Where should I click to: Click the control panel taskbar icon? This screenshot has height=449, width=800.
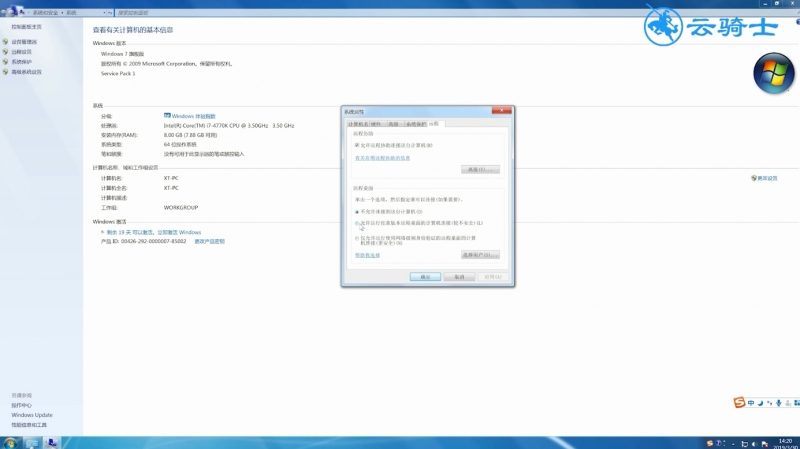(x=51, y=443)
